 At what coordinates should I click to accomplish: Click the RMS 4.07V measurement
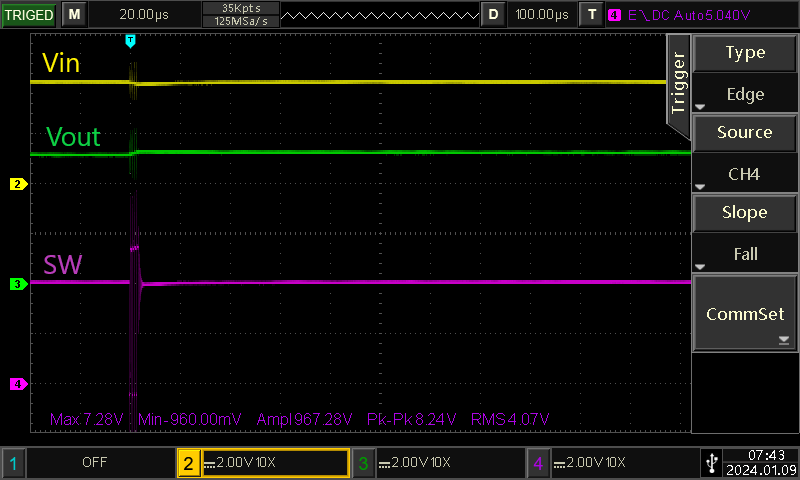click(x=510, y=420)
